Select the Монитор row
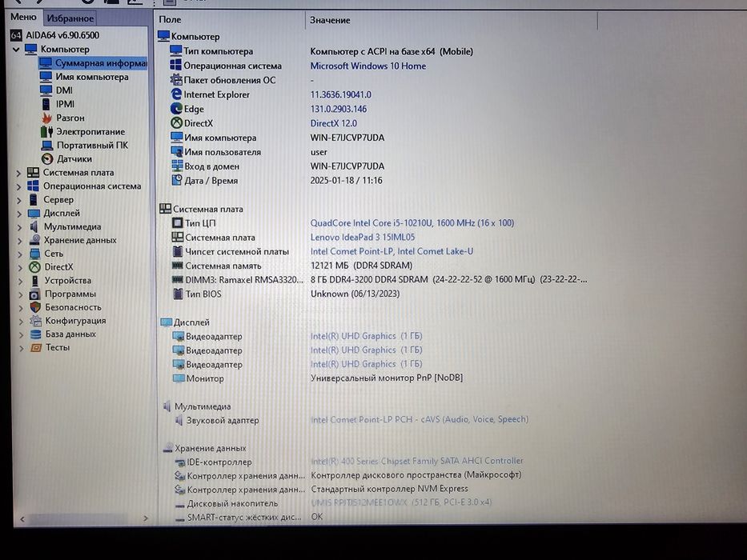The height and width of the screenshot is (560, 747). point(317,378)
